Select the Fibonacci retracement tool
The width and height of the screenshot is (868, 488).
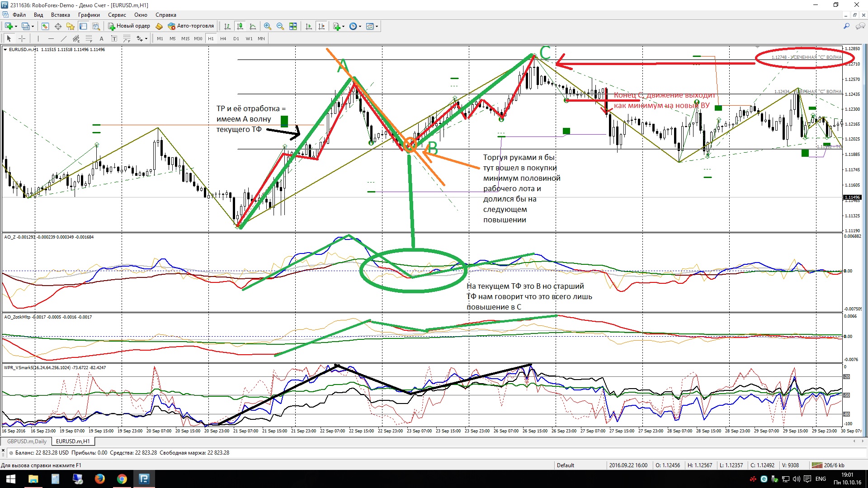pyautogui.click(x=89, y=38)
